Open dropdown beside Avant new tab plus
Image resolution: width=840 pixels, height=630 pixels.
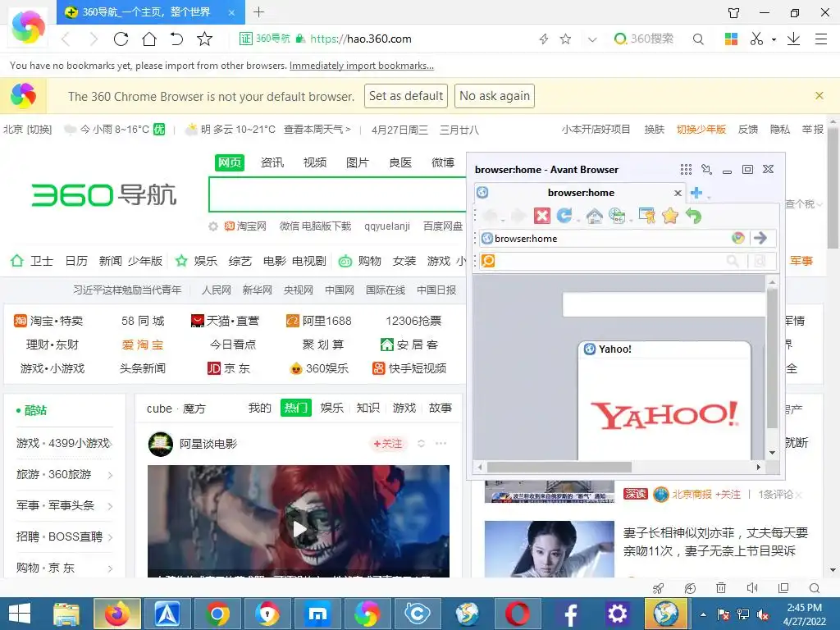(x=709, y=197)
